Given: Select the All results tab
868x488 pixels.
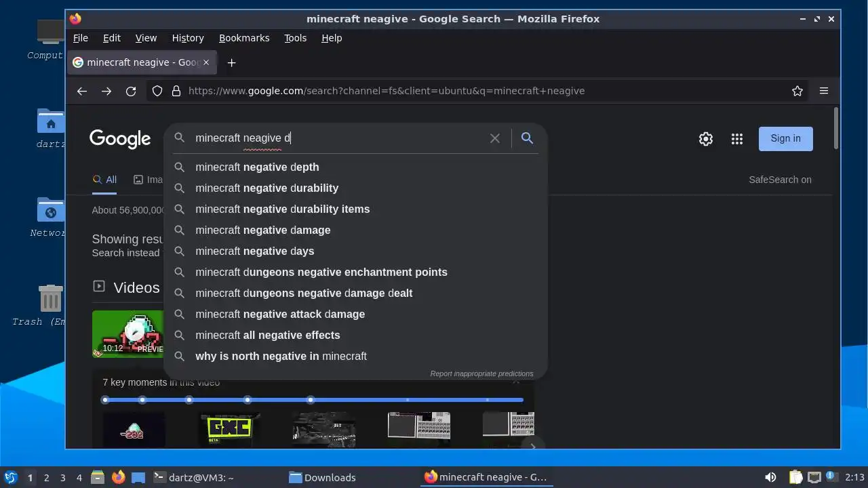Looking at the screenshot, I should click(104, 180).
